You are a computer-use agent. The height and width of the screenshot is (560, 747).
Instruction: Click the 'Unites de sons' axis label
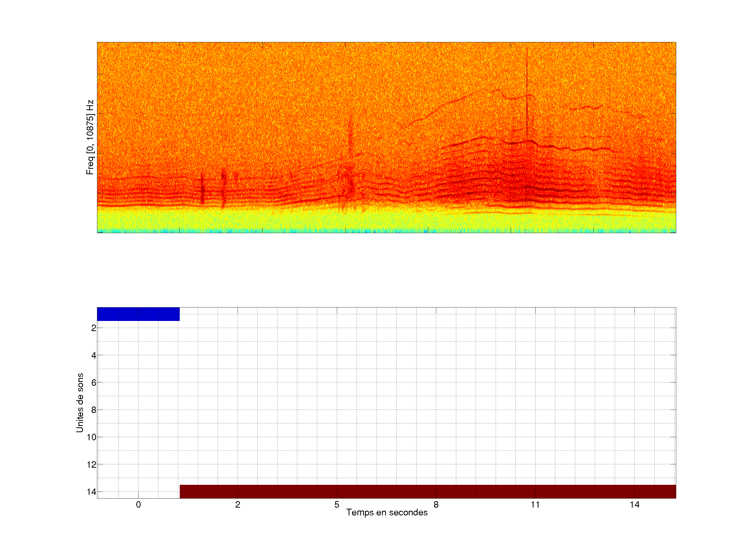pyautogui.click(x=80, y=402)
